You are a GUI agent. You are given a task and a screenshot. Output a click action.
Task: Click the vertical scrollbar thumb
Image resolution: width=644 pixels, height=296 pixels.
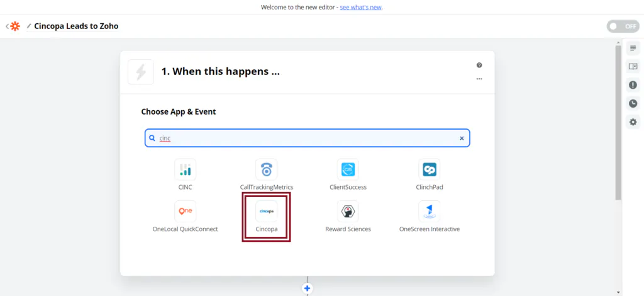point(618,123)
